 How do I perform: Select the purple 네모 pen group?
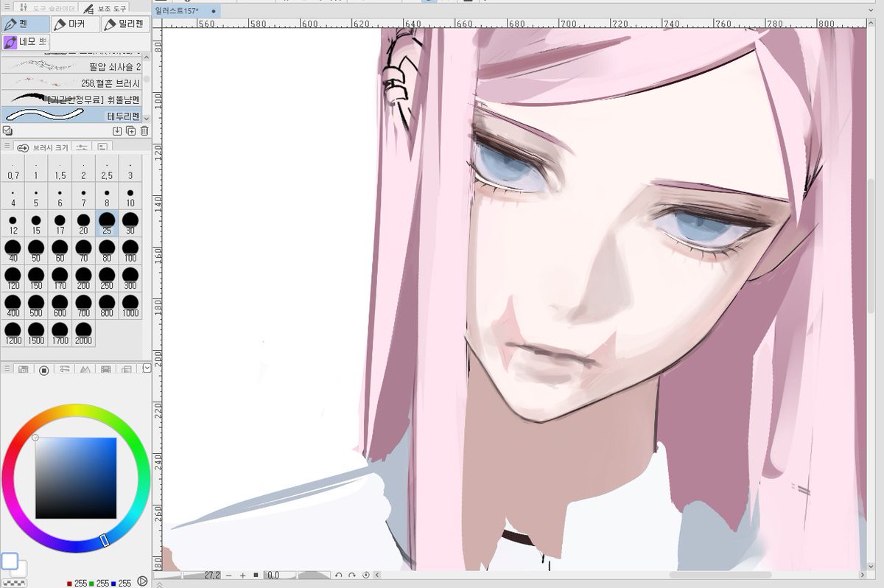(26, 42)
